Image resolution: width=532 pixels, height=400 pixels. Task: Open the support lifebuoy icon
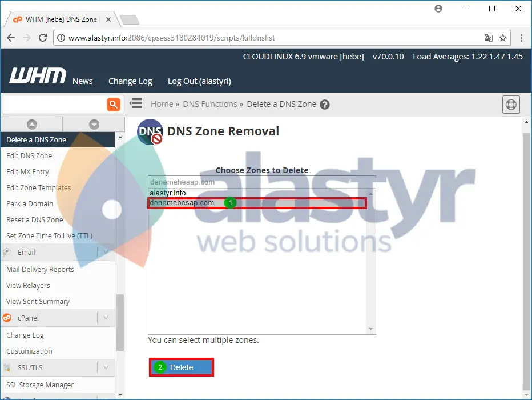pyautogui.click(x=511, y=105)
